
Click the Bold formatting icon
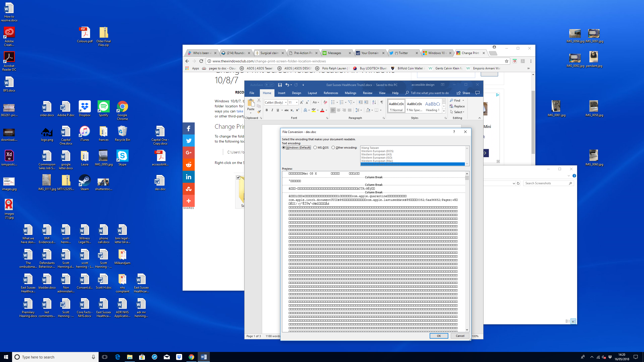click(x=266, y=110)
